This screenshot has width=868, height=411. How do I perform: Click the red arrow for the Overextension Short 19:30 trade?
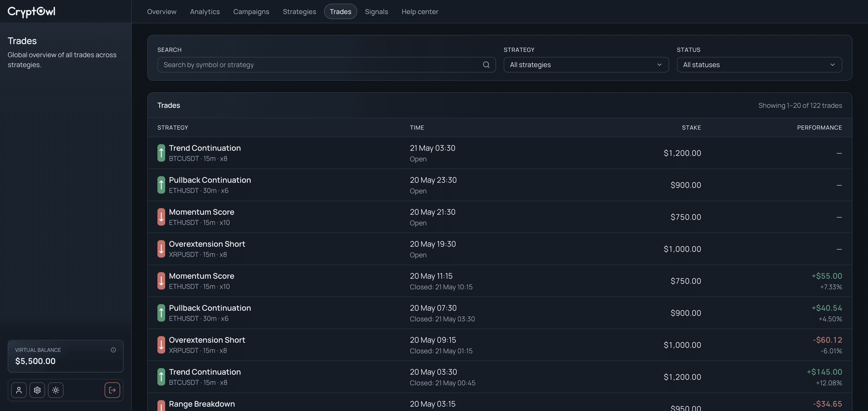point(161,249)
